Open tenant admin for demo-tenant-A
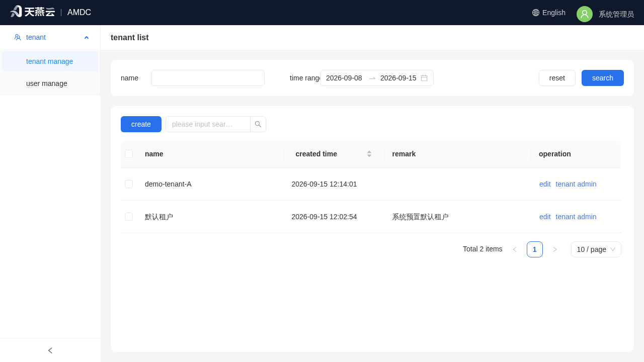644x362 pixels. tap(576, 184)
